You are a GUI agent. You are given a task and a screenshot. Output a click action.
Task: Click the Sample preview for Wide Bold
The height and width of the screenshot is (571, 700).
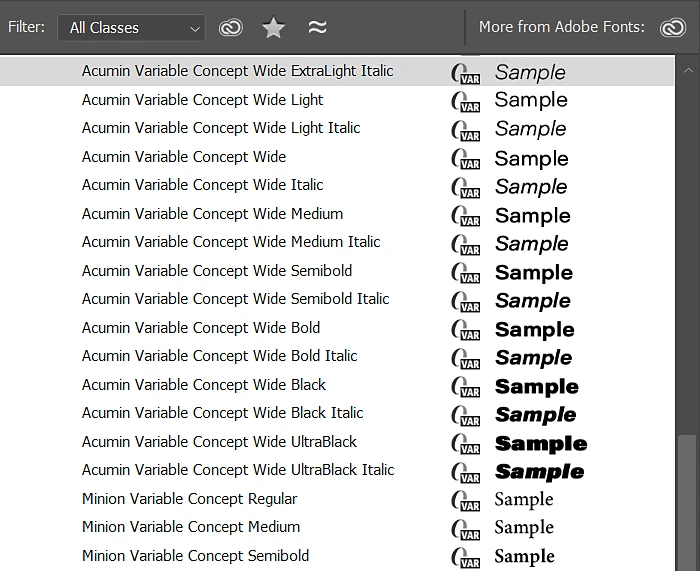535,330
